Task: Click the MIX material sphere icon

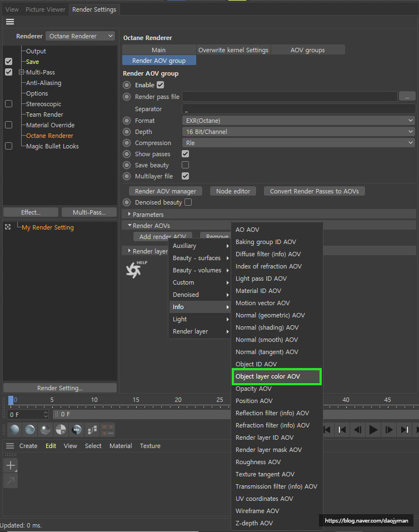Action: pyautogui.click(x=77, y=430)
